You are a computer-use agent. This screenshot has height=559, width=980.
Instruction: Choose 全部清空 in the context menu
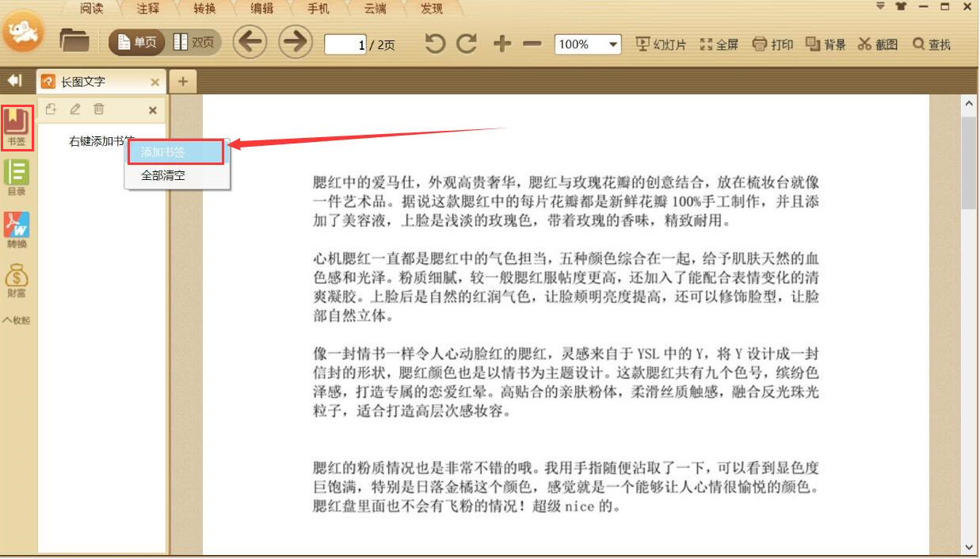pos(177,175)
